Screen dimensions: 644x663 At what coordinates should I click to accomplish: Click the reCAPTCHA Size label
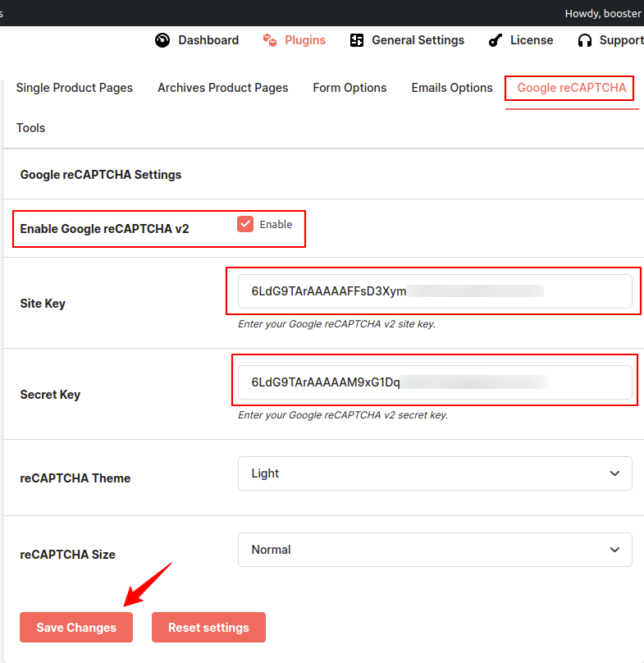[67, 555]
